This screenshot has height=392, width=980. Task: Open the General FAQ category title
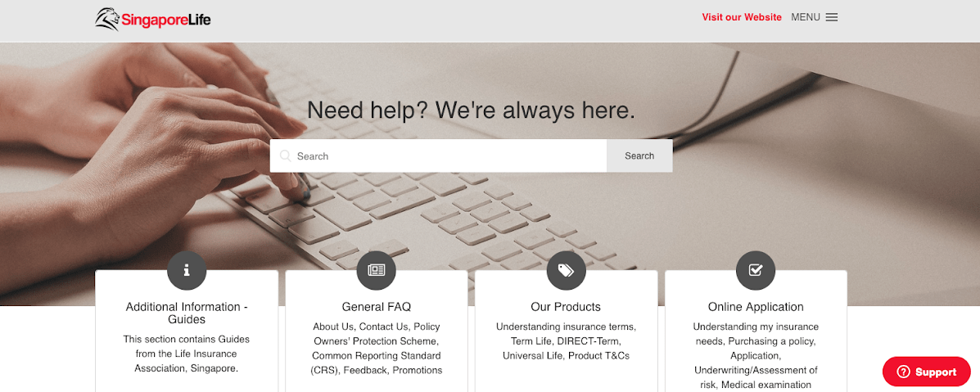[x=377, y=307]
